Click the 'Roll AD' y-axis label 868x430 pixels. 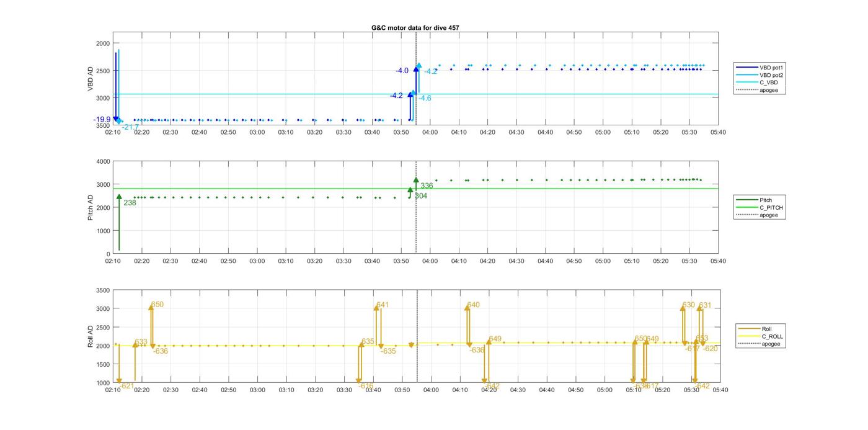pos(91,336)
